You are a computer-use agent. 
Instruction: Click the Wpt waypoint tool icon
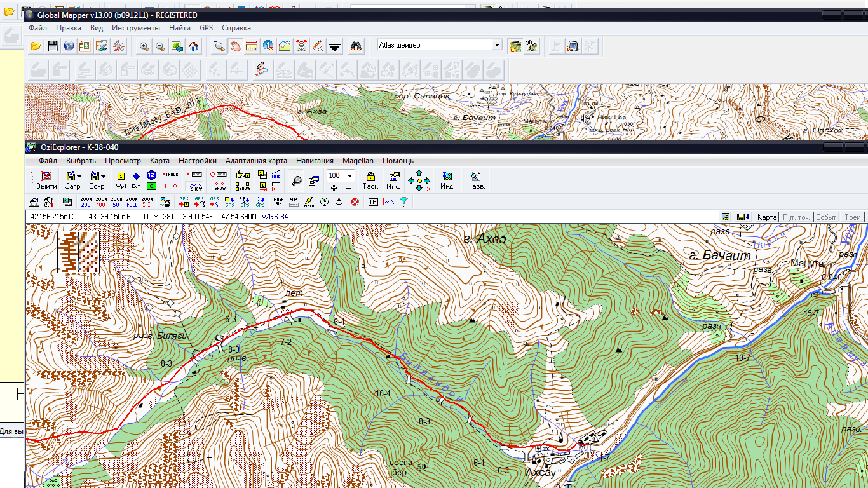tap(121, 180)
